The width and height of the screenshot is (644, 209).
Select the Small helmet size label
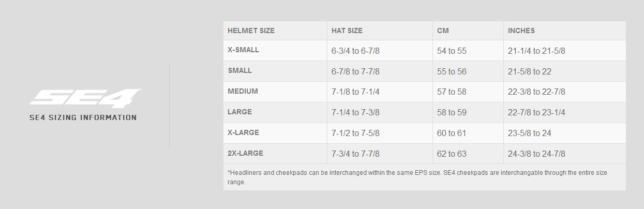tap(239, 70)
